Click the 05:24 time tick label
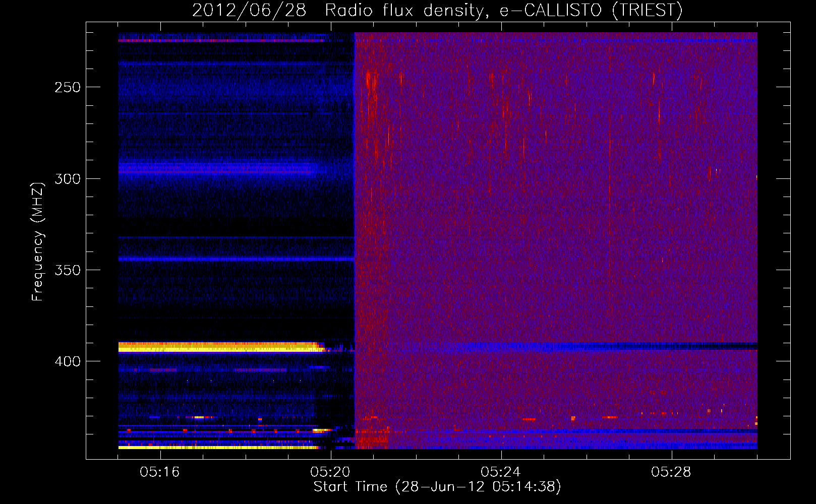 pos(501,472)
